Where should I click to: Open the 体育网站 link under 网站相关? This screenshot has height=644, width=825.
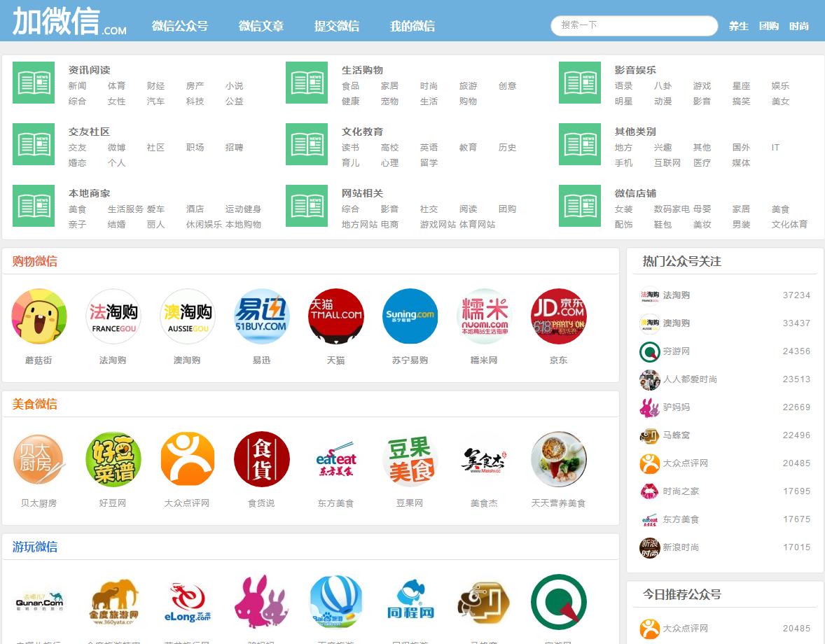coord(477,224)
